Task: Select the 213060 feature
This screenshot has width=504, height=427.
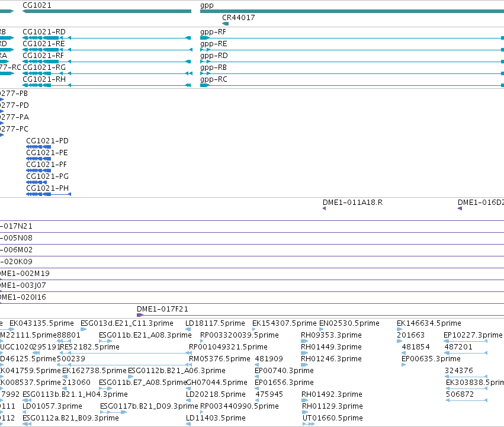Action: [76, 383]
